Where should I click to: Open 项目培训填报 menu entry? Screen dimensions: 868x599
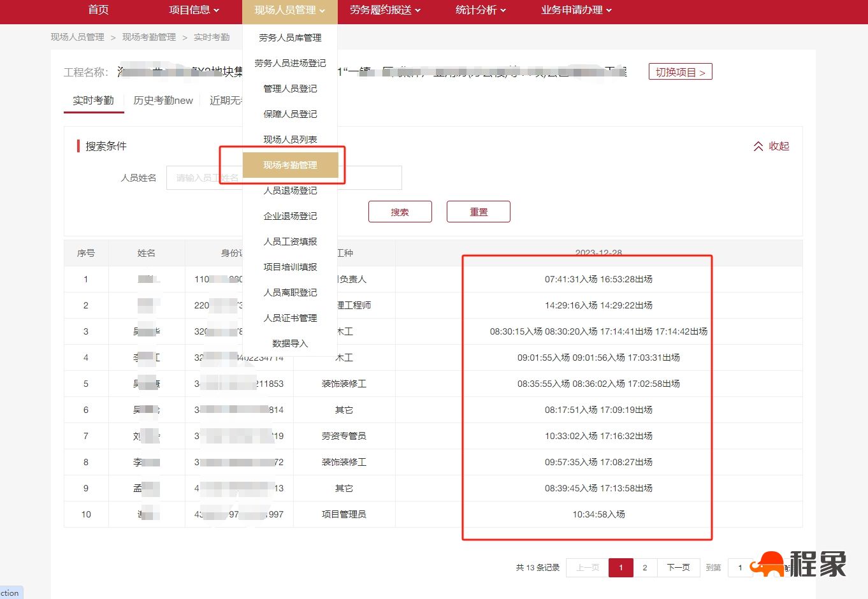point(290,267)
